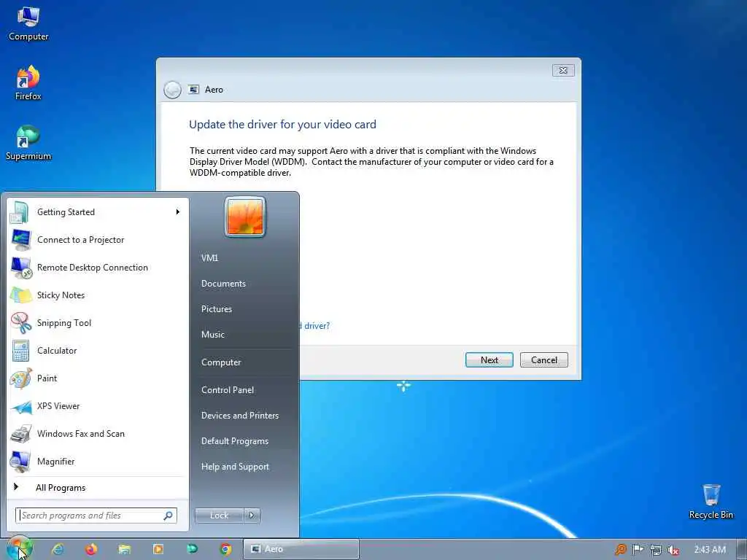This screenshot has height=560, width=747.
Task: Open VM1 user folder
Action: (209, 258)
